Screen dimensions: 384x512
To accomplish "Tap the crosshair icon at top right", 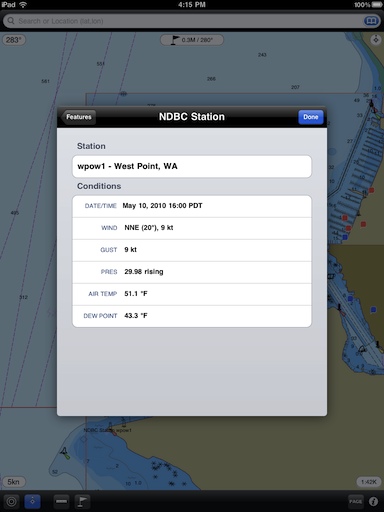I will click(x=376, y=40).
